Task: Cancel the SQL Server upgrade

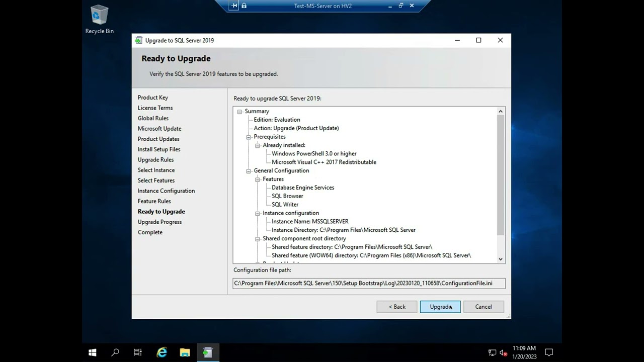Action: (484, 307)
